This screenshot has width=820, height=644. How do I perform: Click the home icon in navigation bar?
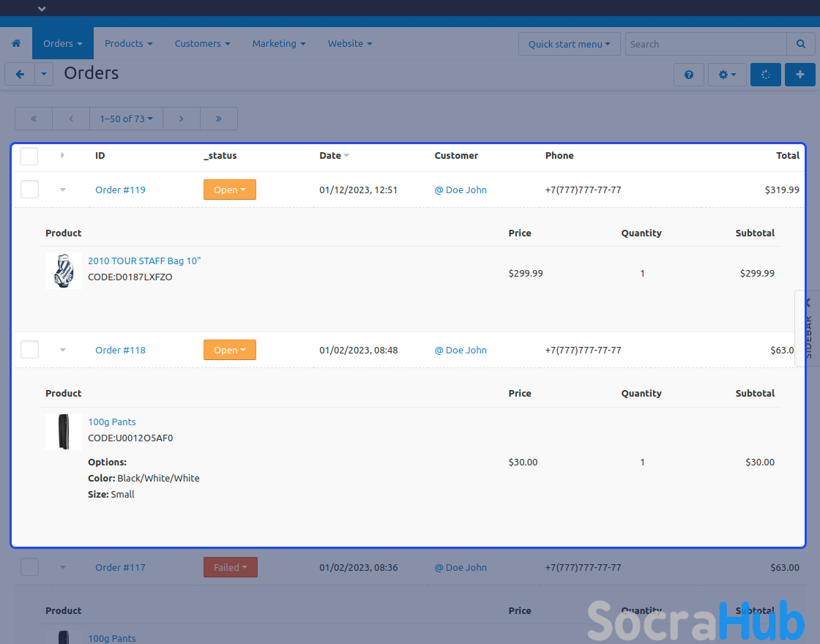[x=16, y=44]
